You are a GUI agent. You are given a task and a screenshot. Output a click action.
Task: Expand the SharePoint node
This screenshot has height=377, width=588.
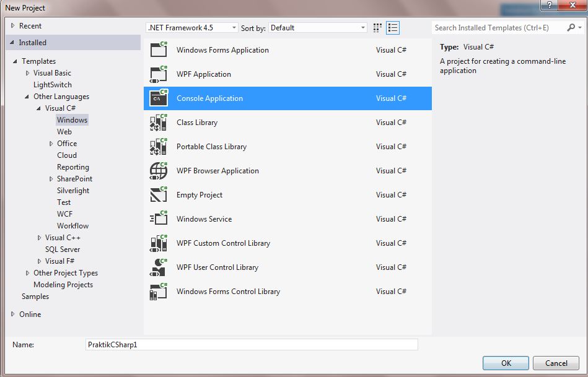(51, 179)
